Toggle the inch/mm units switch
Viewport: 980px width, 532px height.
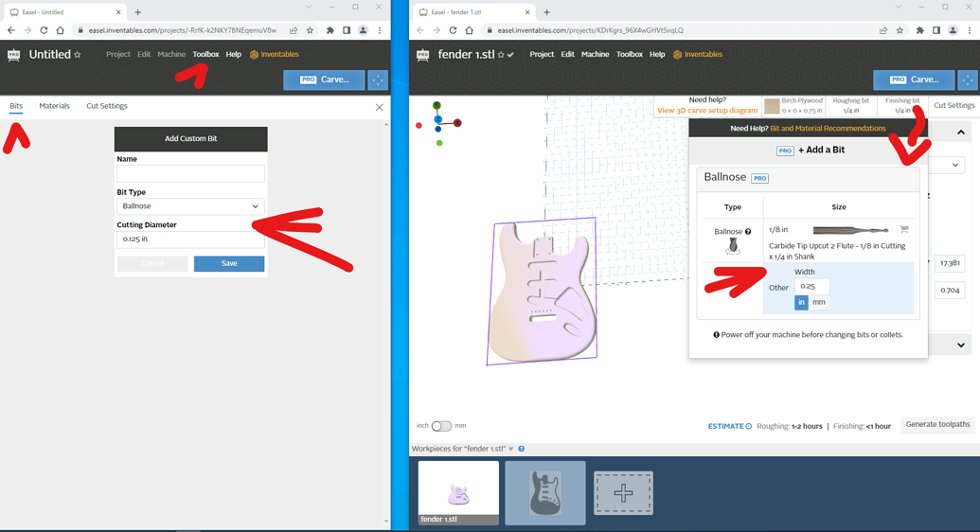441,426
